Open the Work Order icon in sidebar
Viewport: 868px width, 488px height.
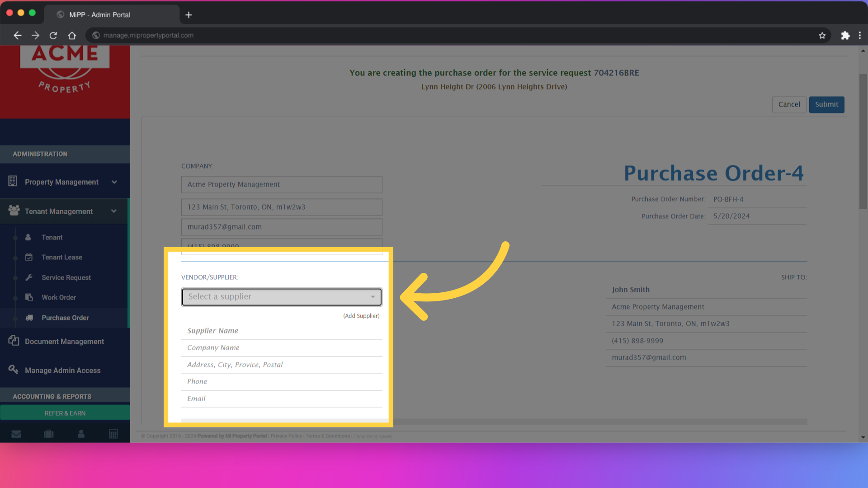28,297
